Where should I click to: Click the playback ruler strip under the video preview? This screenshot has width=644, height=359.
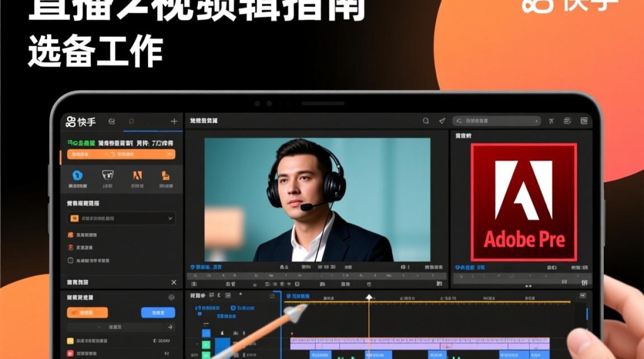tap(316, 277)
